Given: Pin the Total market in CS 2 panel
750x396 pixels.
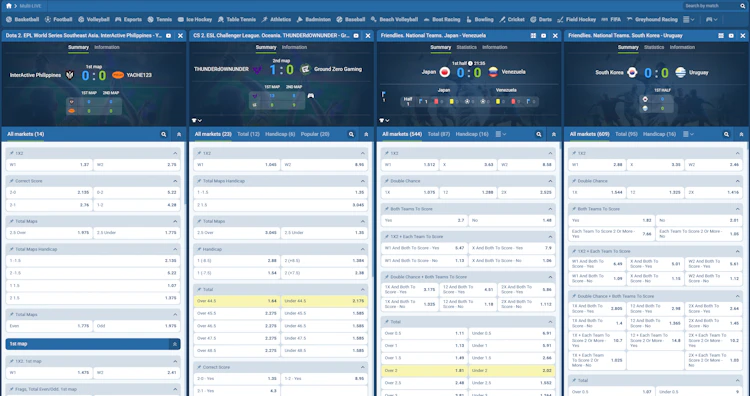Looking at the screenshot, I should coord(199,289).
